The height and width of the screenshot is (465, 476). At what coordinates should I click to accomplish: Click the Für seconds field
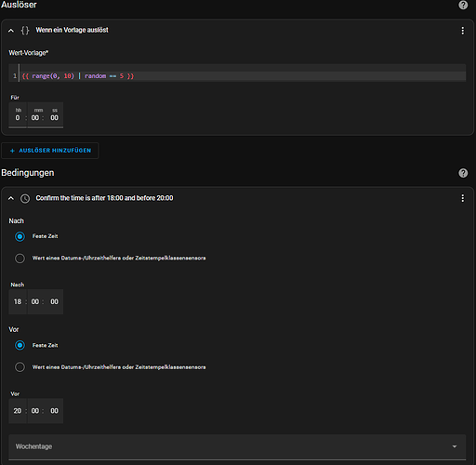[x=54, y=115]
